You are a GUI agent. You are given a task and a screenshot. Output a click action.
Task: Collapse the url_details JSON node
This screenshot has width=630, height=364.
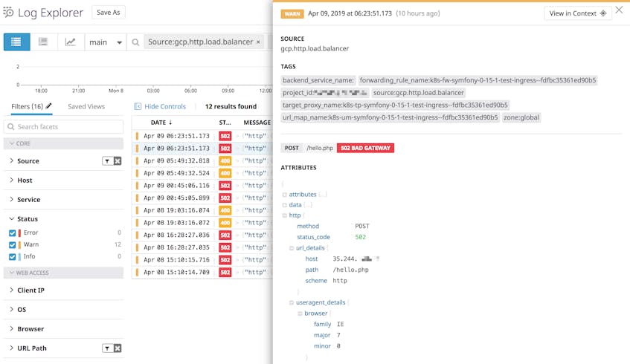click(292, 248)
